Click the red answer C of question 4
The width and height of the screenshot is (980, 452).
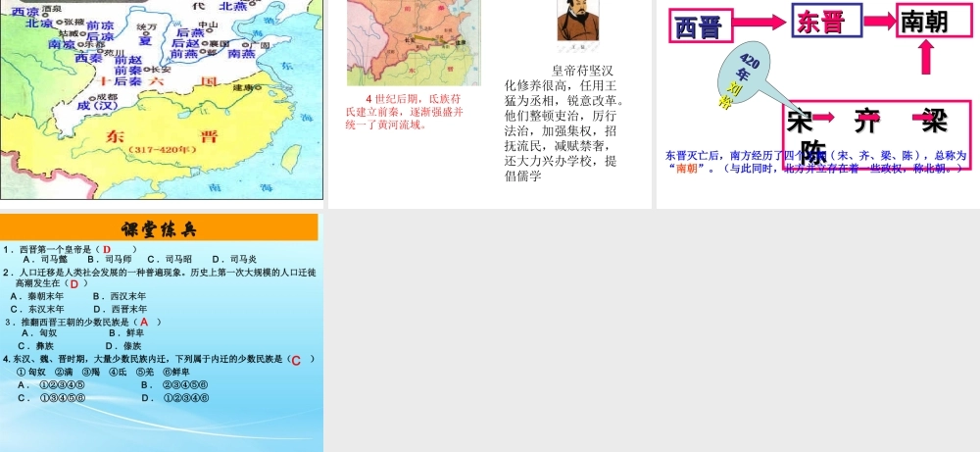coord(296,360)
